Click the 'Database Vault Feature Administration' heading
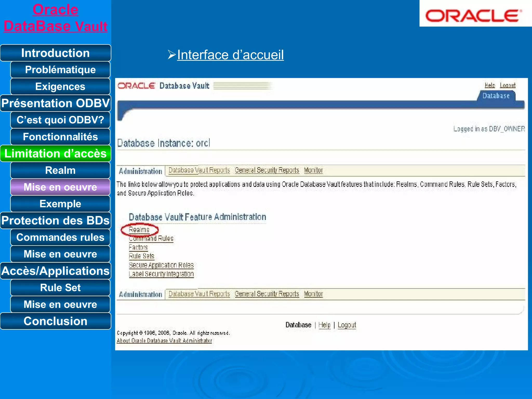532x399 pixels. coord(197,217)
